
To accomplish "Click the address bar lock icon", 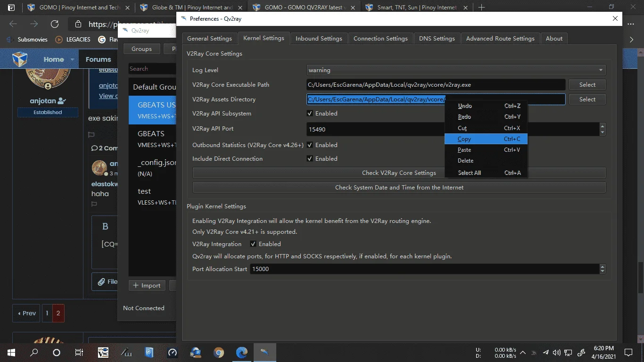I will (79, 25).
